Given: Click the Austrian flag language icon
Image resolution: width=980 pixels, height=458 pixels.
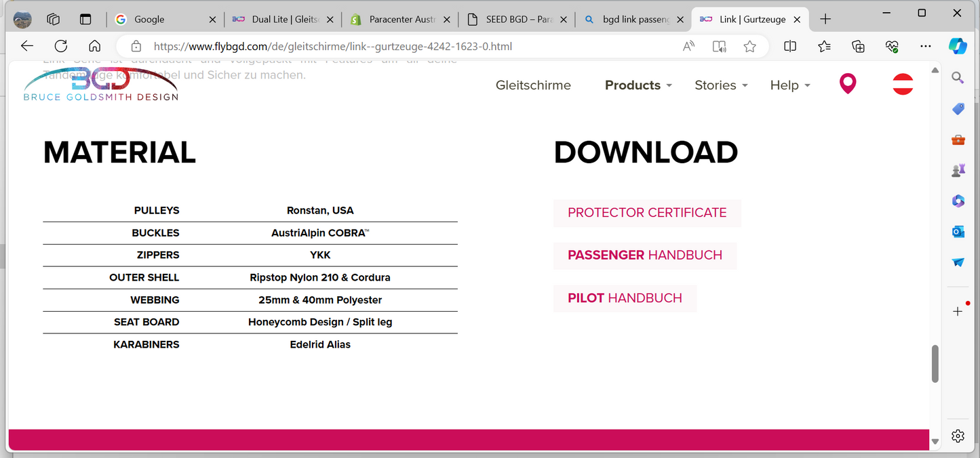Looking at the screenshot, I should point(902,85).
